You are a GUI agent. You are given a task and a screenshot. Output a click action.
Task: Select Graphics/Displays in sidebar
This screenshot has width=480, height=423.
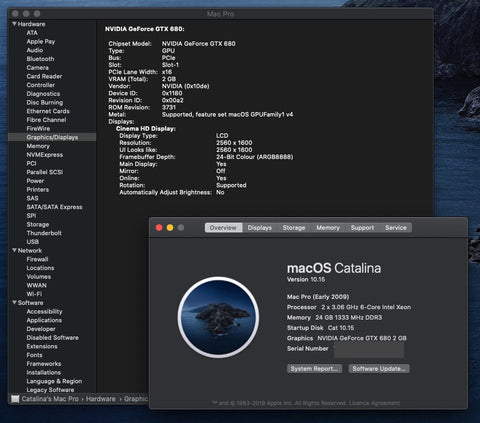pos(52,137)
